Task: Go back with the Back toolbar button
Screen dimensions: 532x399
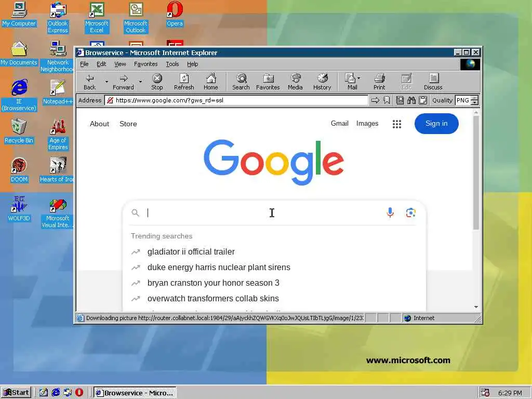Action: pos(89,82)
